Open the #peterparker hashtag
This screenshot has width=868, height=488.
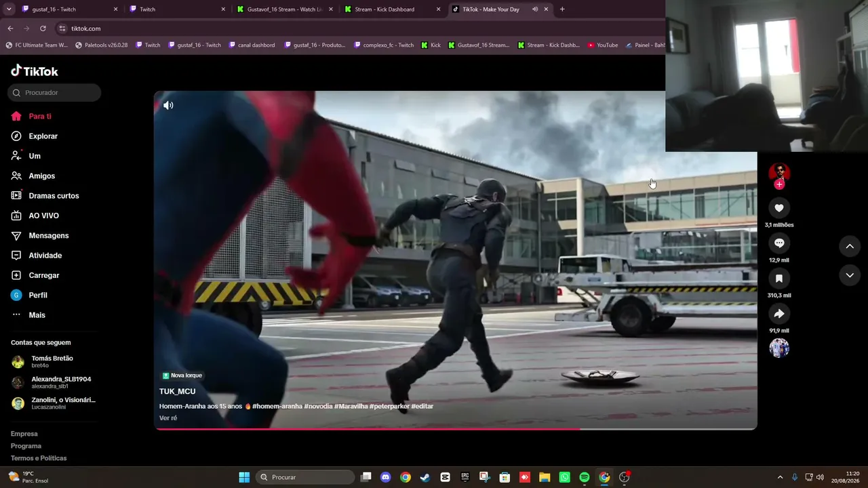389,406
